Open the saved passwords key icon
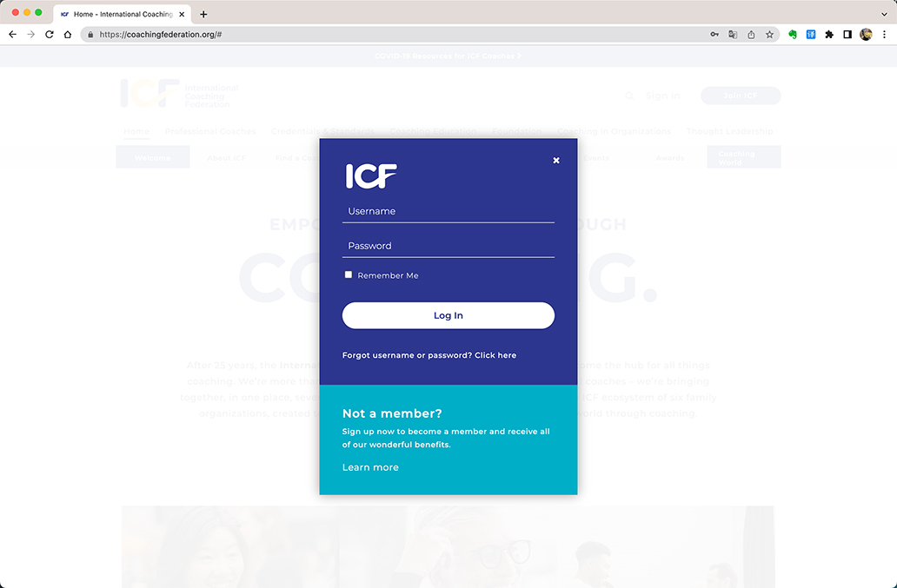This screenshot has height=588, width=897. coord(714,34)
